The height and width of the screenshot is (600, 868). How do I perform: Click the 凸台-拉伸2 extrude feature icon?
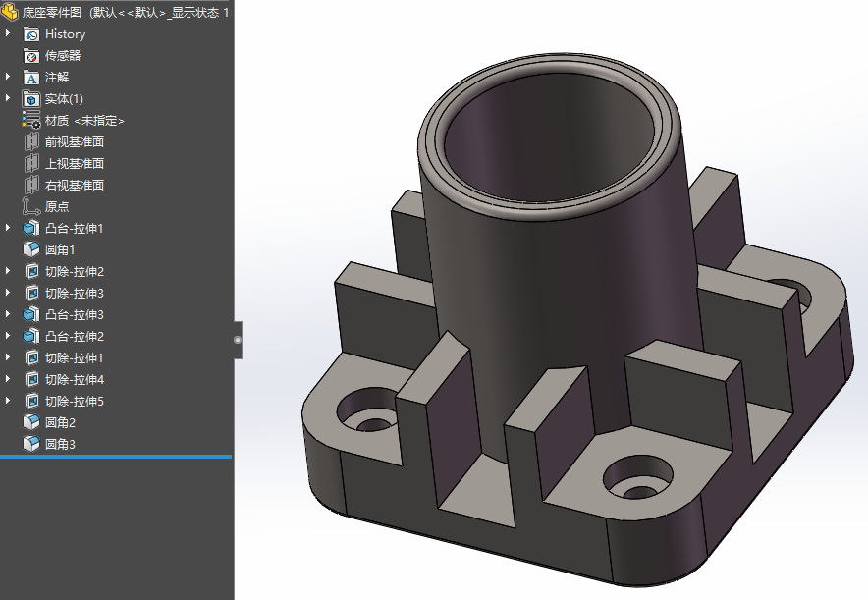pos(31,336)
